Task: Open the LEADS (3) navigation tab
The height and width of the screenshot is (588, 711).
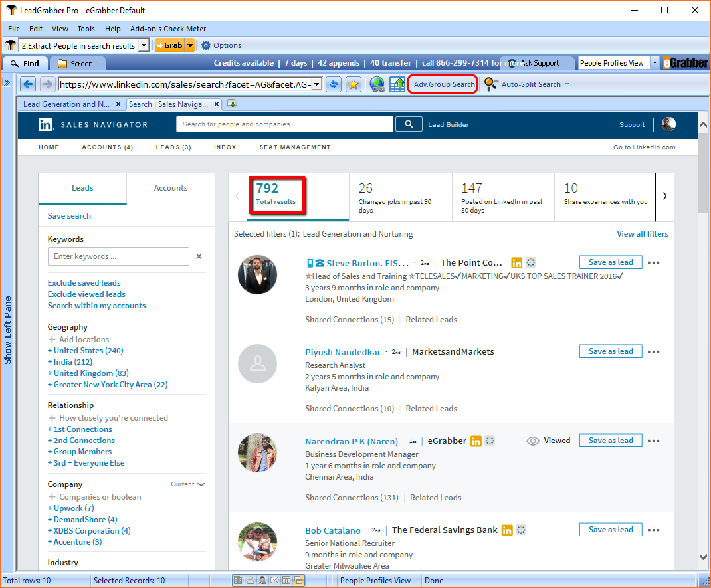Action: (173, 147)
